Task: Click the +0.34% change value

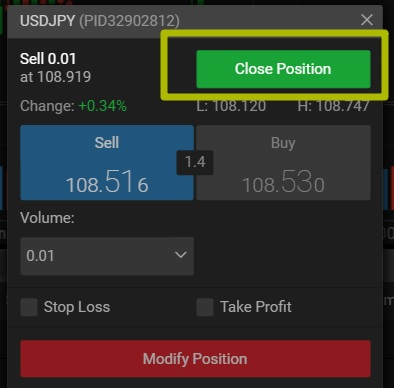Action: tap(103, 106)
